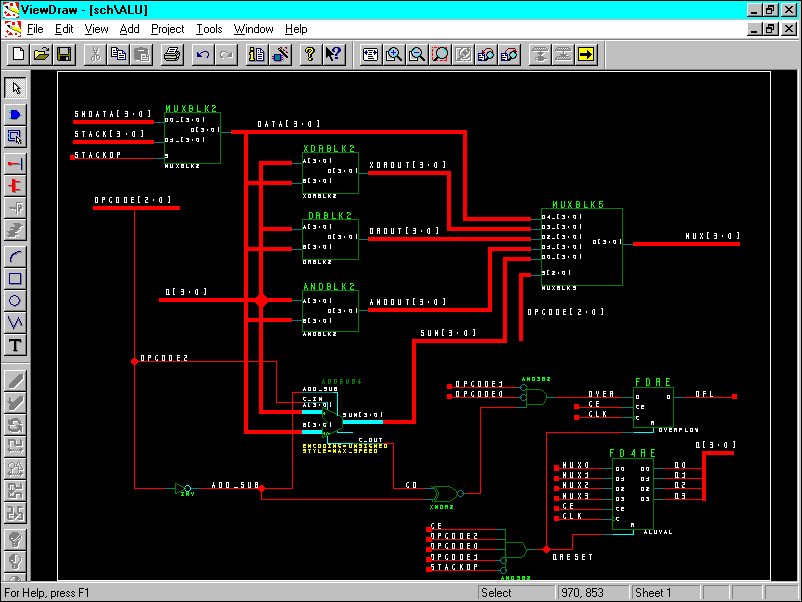The width and height of the screenshot is (802, 602).
Task: Pick the circle drawing tool
Action: 16,301
